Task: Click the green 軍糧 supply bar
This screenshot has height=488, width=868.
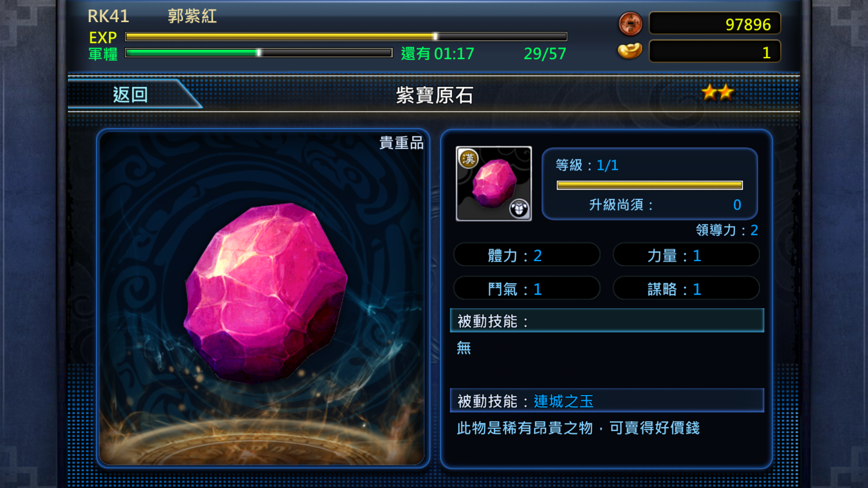Action: (x=259, y=53)
